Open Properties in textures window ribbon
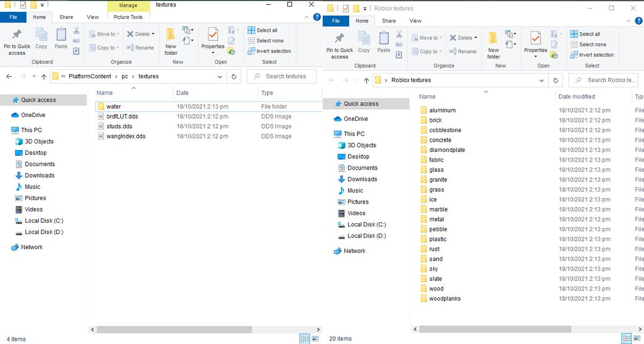The image size is (644, 344). point(213,41)
